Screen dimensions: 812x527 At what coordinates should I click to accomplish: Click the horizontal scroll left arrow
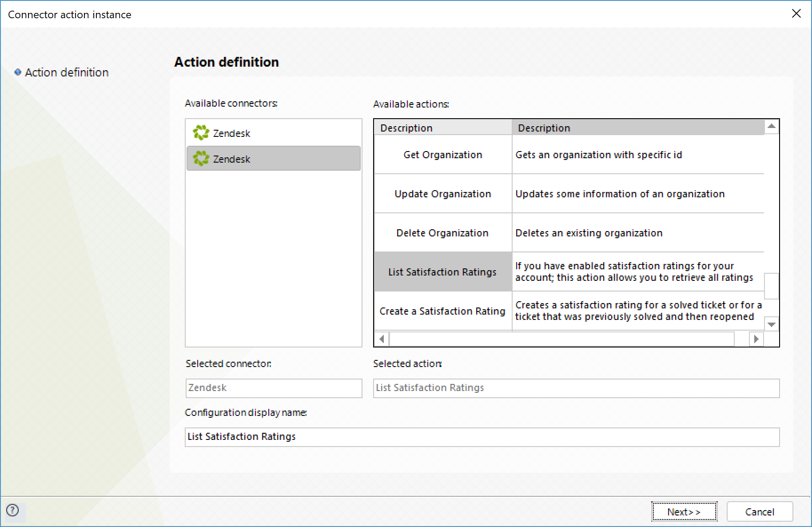tap(382, 339)
